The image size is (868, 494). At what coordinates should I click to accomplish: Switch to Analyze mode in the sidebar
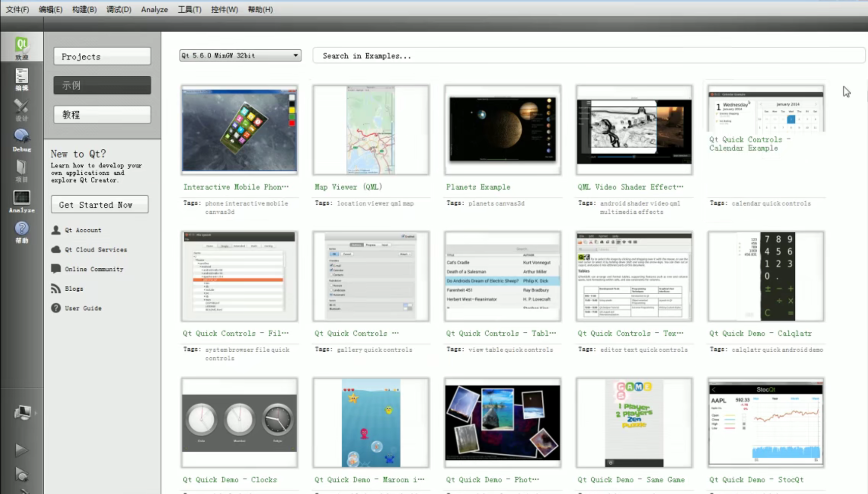pos(22,201)
